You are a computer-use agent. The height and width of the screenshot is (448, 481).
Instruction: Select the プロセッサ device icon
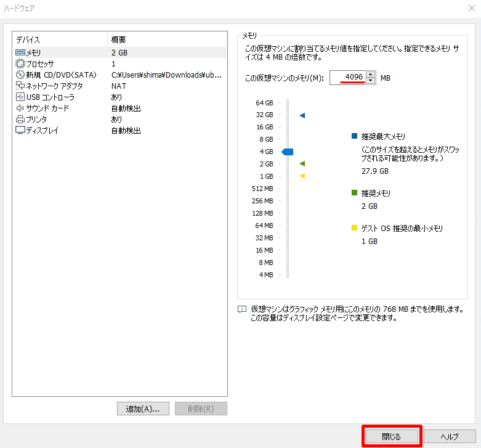pyautogui.click(x=20, y=63)
